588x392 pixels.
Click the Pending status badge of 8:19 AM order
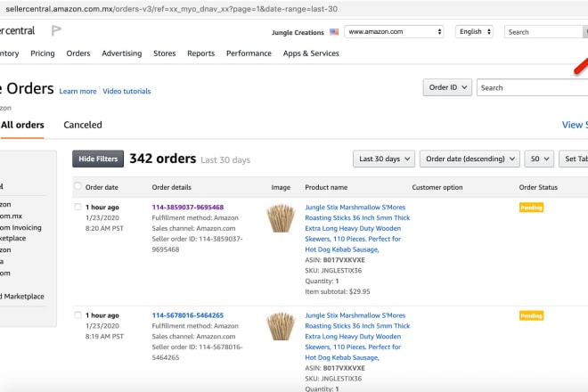[531, 316]
